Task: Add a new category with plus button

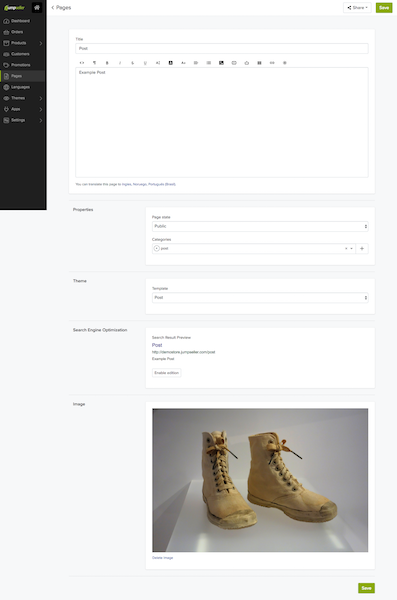Action: click(362, 248)
